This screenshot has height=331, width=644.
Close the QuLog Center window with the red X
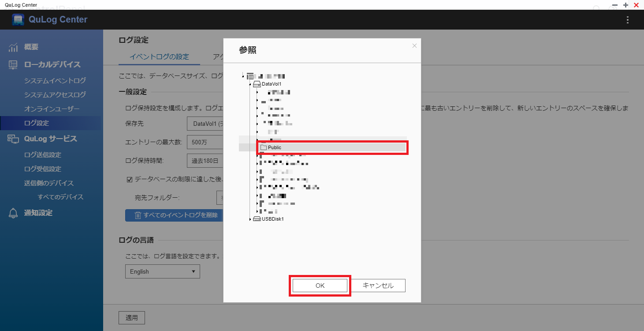coord(636,5)
